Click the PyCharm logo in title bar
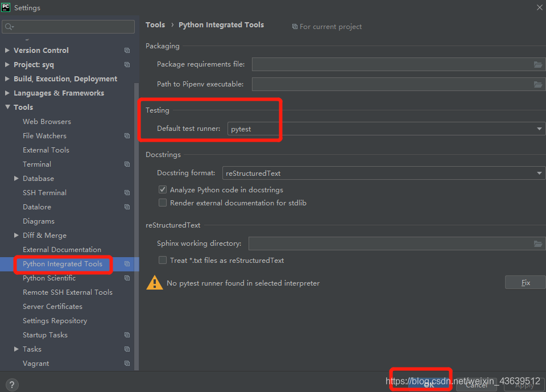This screenshot has height=392, width=546. (6, 7)
